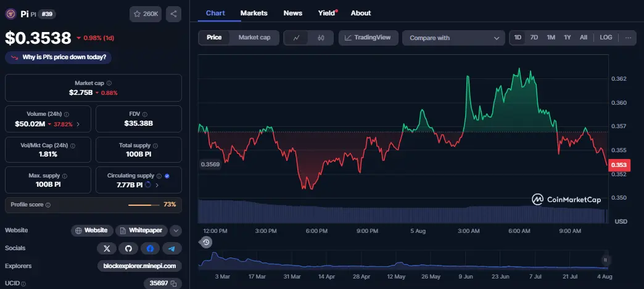This screenshot has width=644, height=289.
Task: Switch to the News tab
Action: coord(293,13)
